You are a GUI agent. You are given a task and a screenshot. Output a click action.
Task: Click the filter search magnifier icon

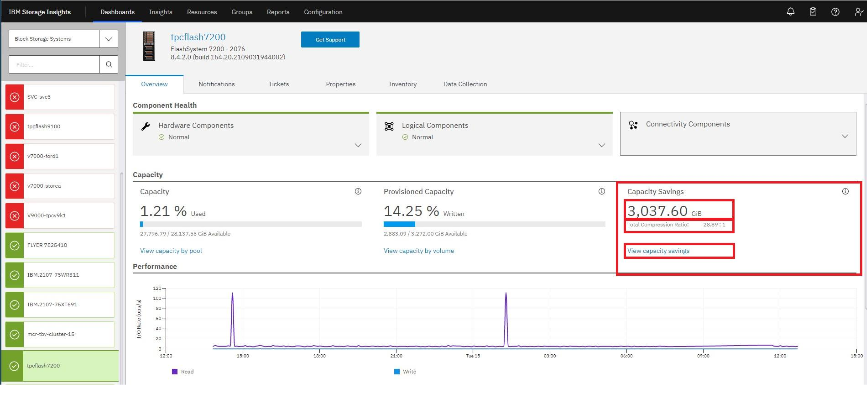(110, 64)
